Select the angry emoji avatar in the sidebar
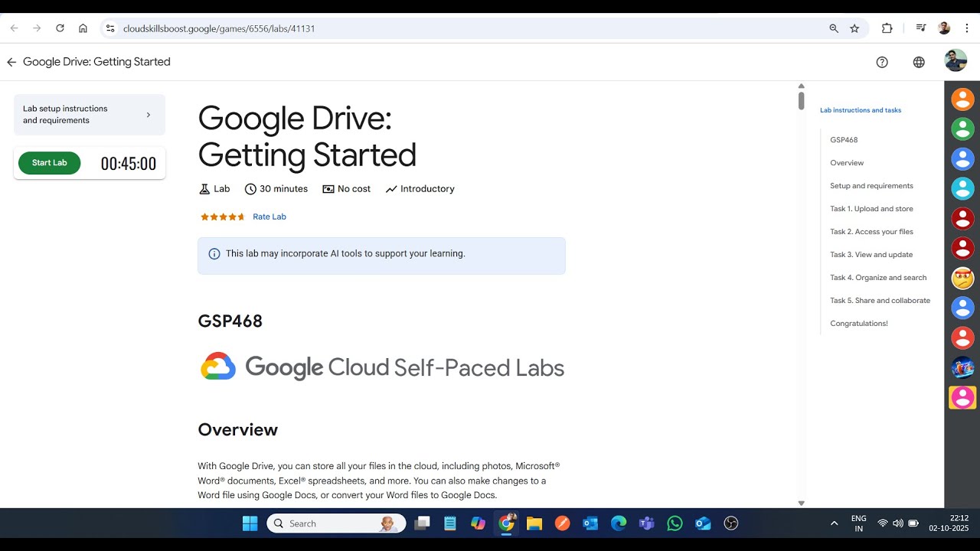 pyautogui.click(x=962, y=278)
